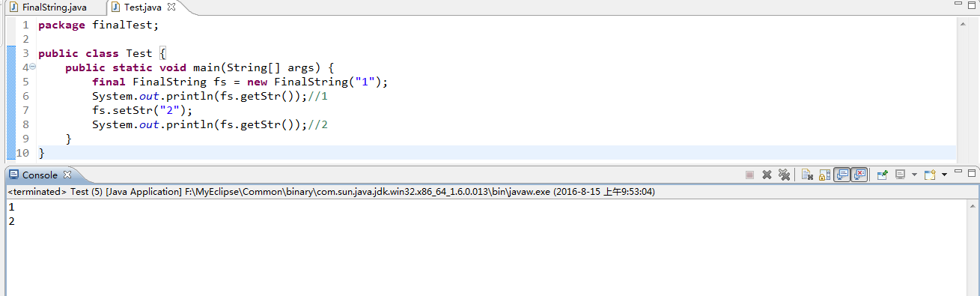Image resolution: width=980 pixels, height=296 pixels.
Task: Click the '//2' comment on line 8
Action: click(x=318, y=124)
